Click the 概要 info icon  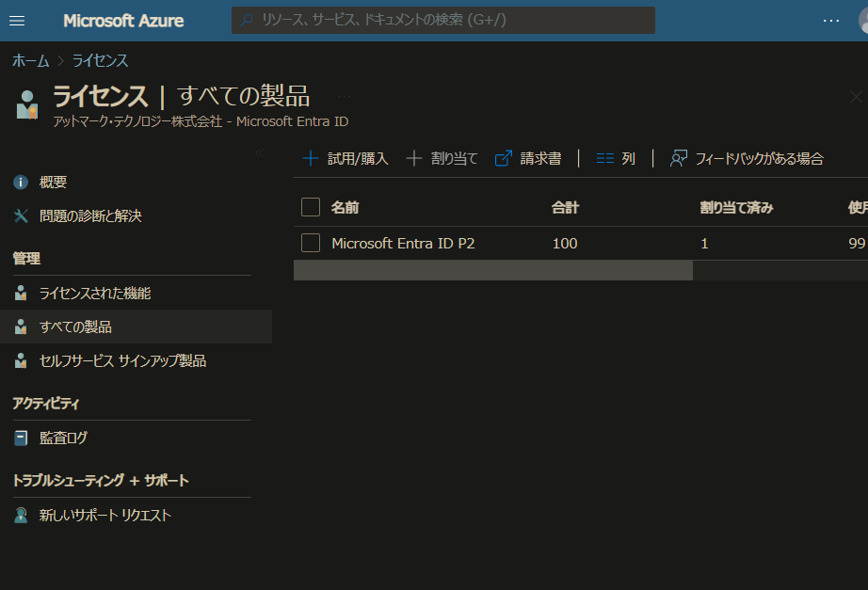[x=21, y=183]
